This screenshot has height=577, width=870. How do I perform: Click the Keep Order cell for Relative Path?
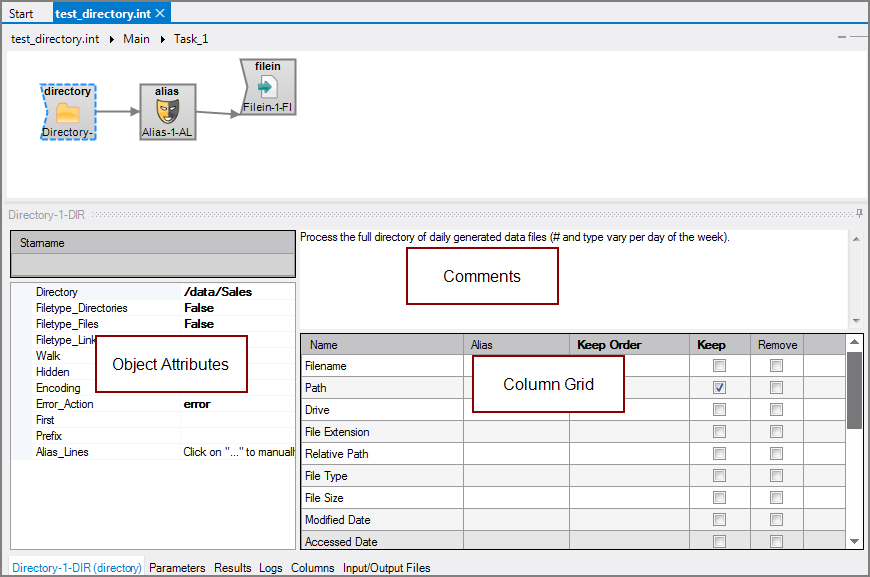(630, 453)
